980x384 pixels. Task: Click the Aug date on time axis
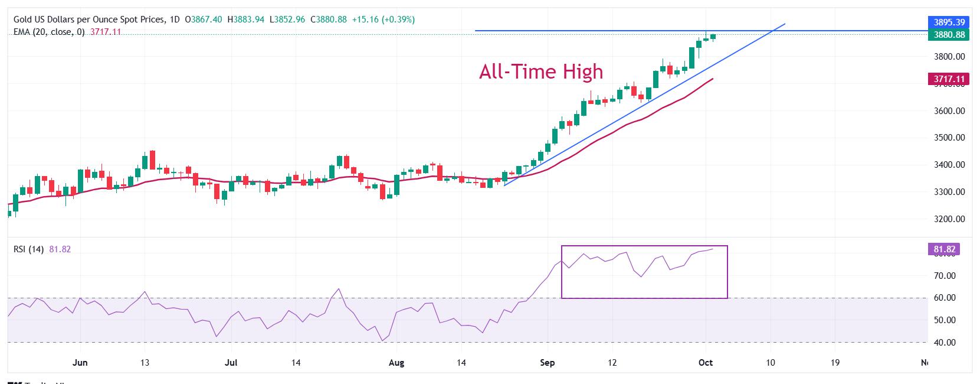396,362
